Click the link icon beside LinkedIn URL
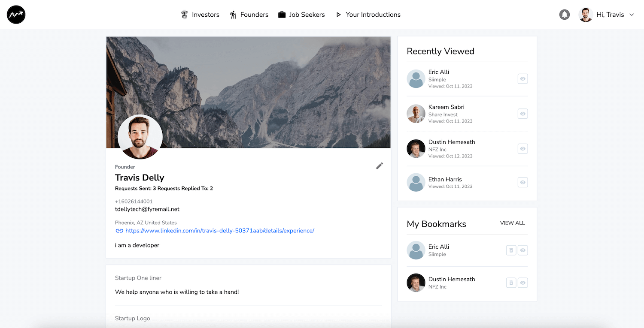Screen dimensions: 644x328 pyautogui.click(x=119, y=231)
